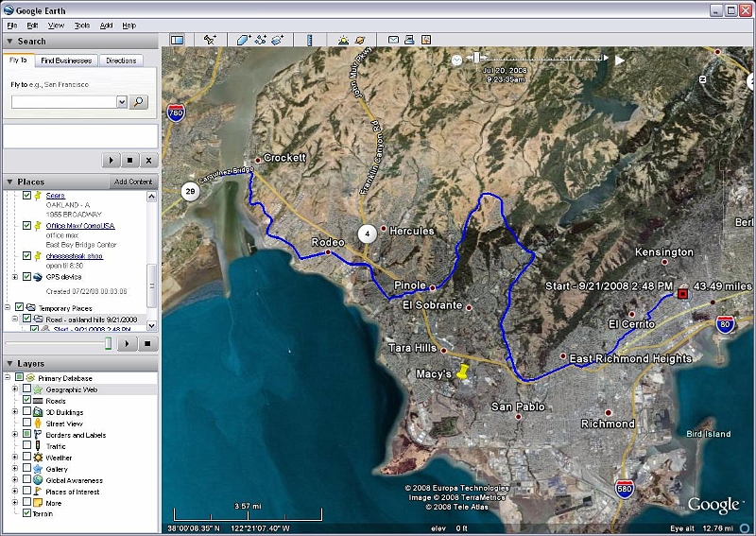Click the GPS device globe icon
This screenshot has width=756, height=536.
38,277
